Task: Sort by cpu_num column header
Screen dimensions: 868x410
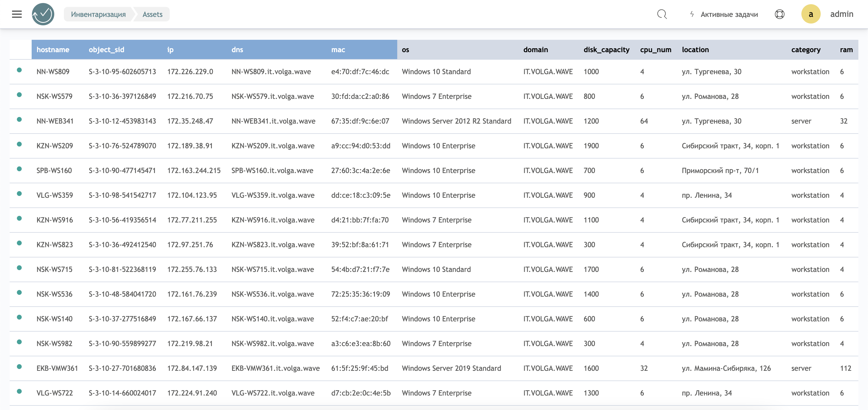Action: pyautogui.click(x=656, y=49)
